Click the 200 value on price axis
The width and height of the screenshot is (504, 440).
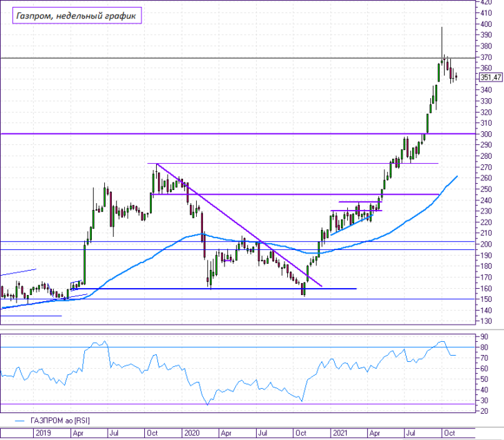486,244
